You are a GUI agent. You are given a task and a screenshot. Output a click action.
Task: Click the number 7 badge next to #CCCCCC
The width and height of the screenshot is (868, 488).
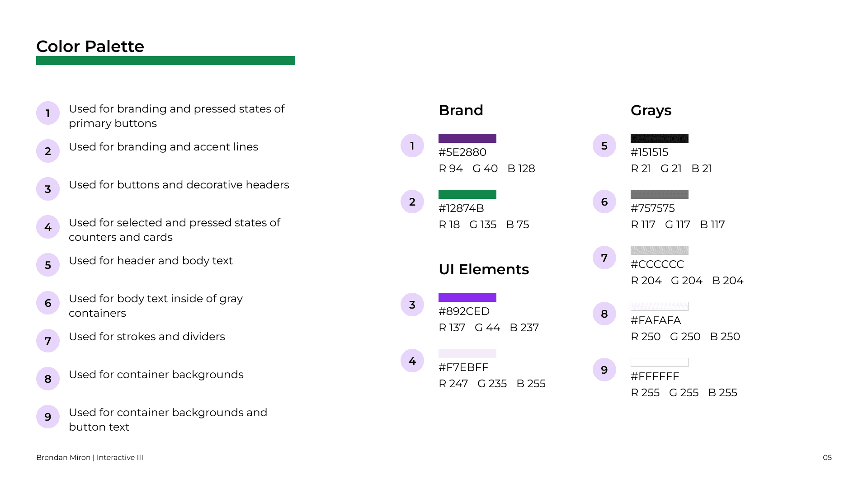[604, 258]
